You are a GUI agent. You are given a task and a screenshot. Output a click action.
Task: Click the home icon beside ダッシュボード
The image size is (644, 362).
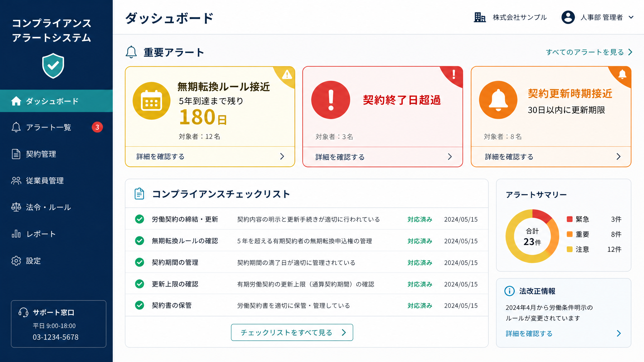[x=16, y=101]
